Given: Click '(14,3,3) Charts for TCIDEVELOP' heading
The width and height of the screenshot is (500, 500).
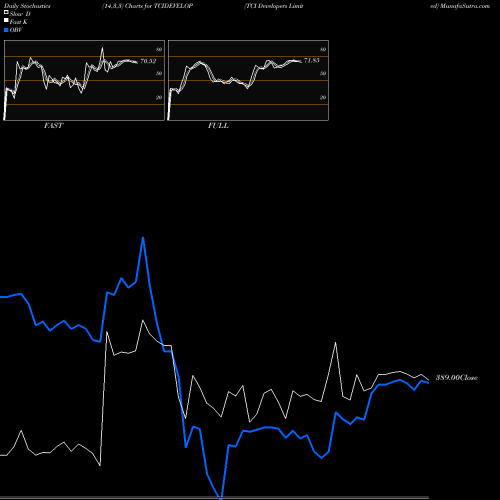Looking at the screenshot, I should tap(147, 6).
